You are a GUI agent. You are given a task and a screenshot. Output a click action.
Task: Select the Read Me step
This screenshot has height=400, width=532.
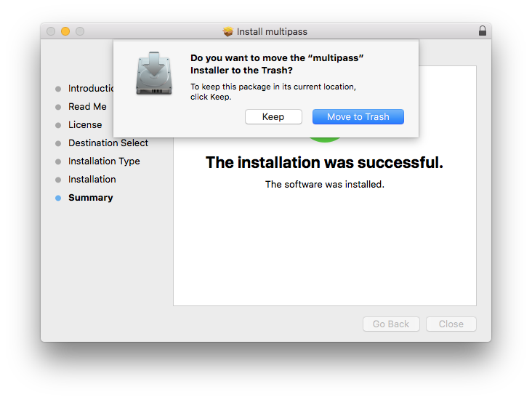tap(87, 107)
